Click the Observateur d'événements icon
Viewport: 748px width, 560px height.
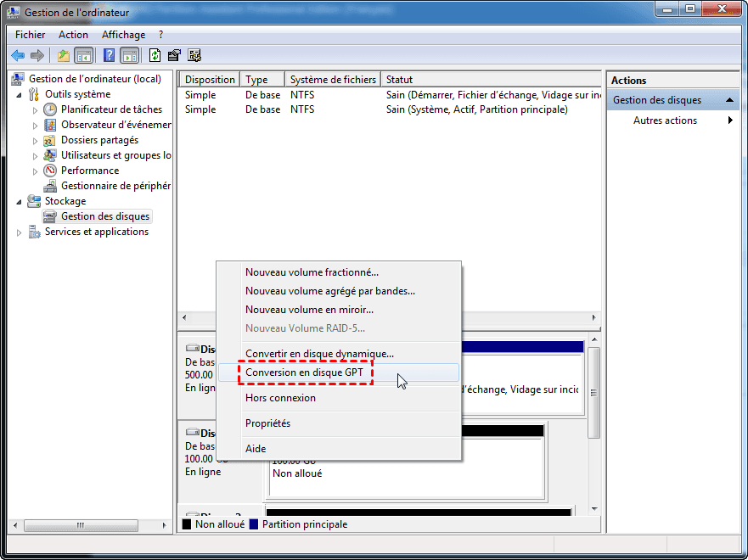49,125
